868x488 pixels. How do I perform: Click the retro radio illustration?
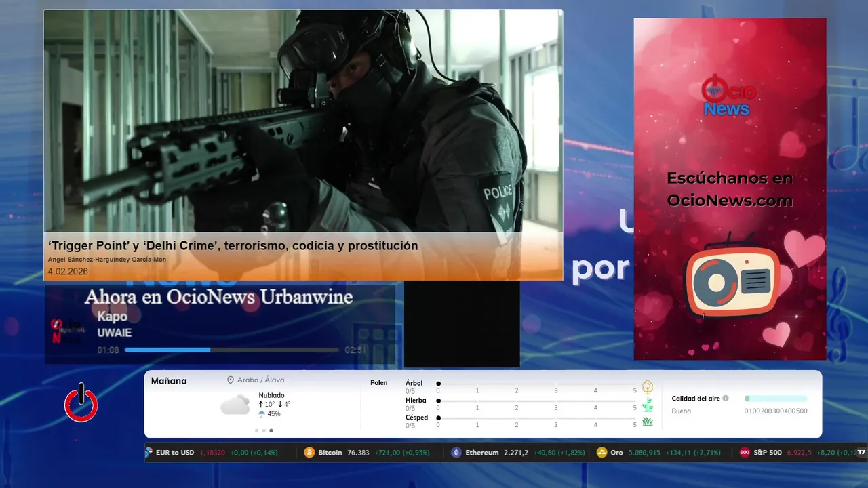coord(732,275)
